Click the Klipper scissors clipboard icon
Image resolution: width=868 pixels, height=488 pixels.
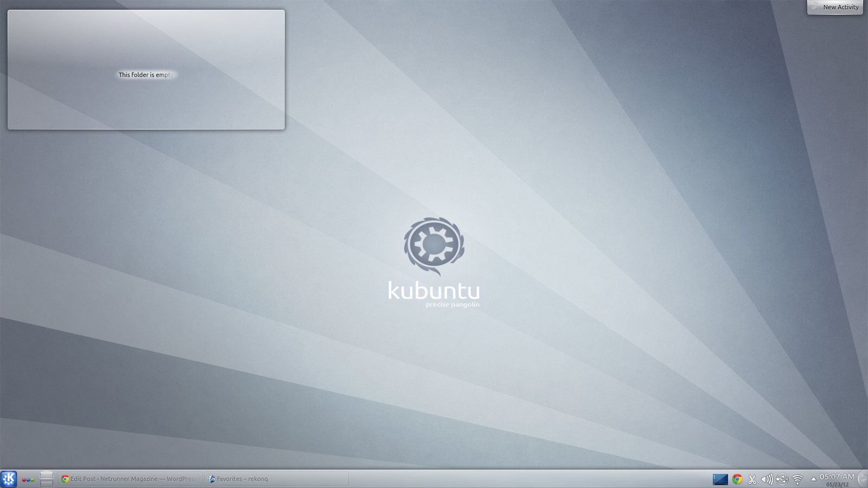click(x=752, y=479)
